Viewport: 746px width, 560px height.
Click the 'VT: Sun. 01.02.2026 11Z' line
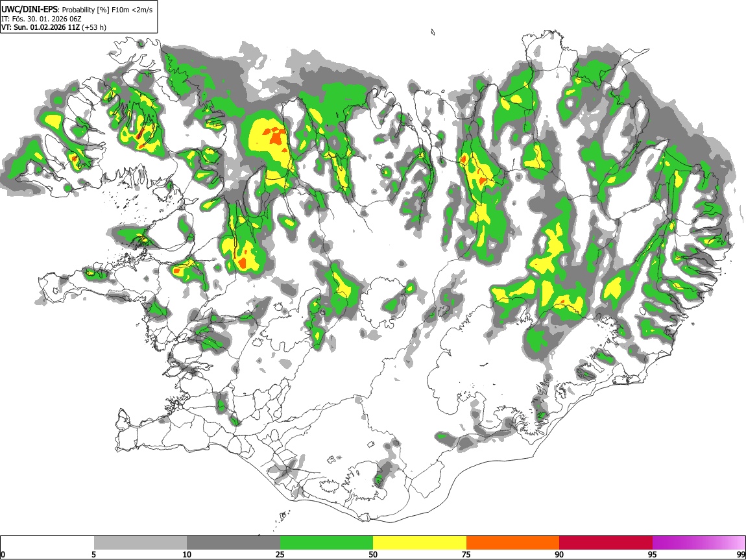coord(40,27)
